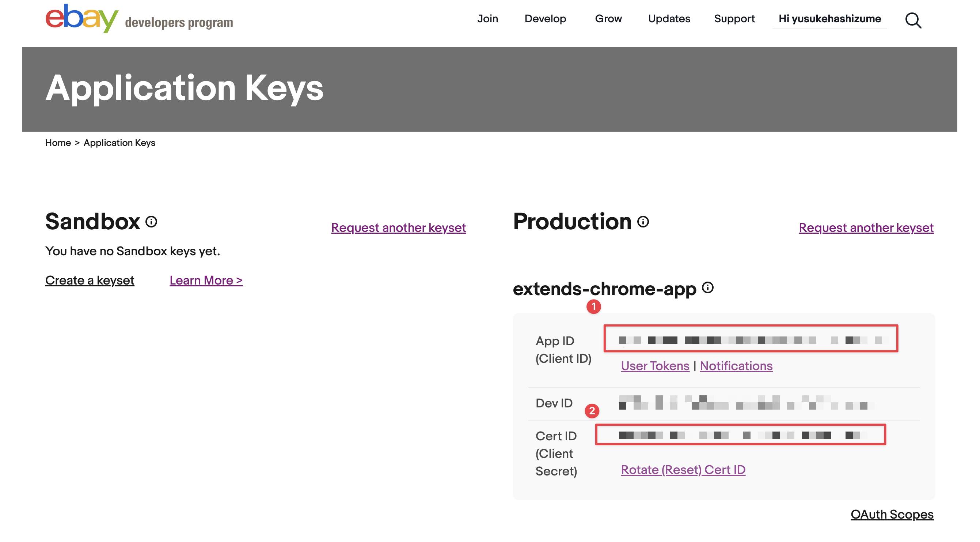
Task: Open the Hi yusukehashizume account menu
Action: (x=830, y=19)
